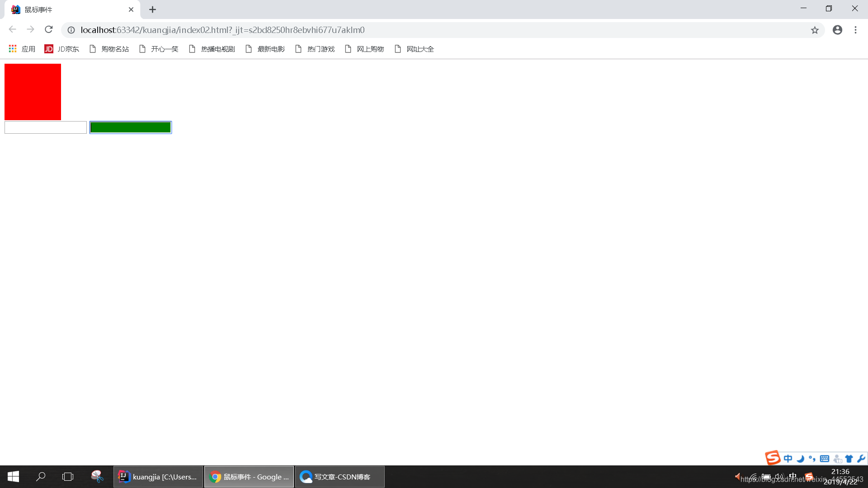Focus the empty white text input
868x488 pixels.
point(46,127)
